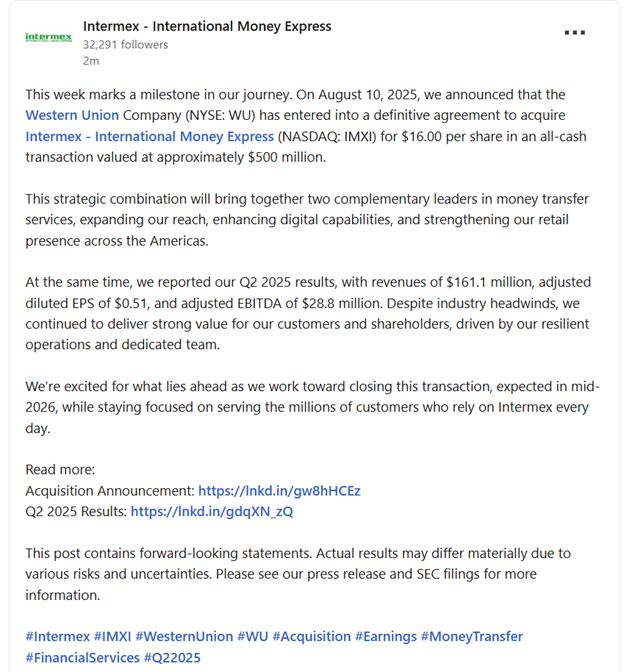The image size is (624, 672).
Task: Open the company name in the post header
Action: point(207,26)
